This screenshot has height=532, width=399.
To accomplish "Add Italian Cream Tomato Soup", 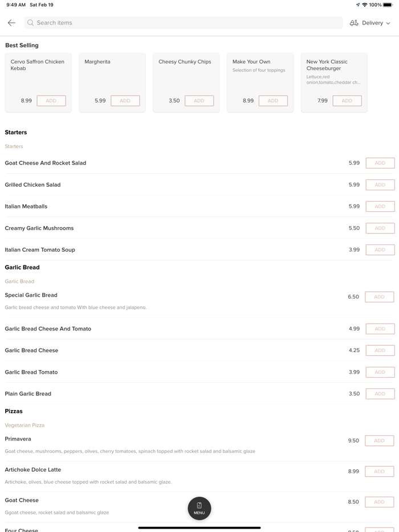I will point(380,249).
